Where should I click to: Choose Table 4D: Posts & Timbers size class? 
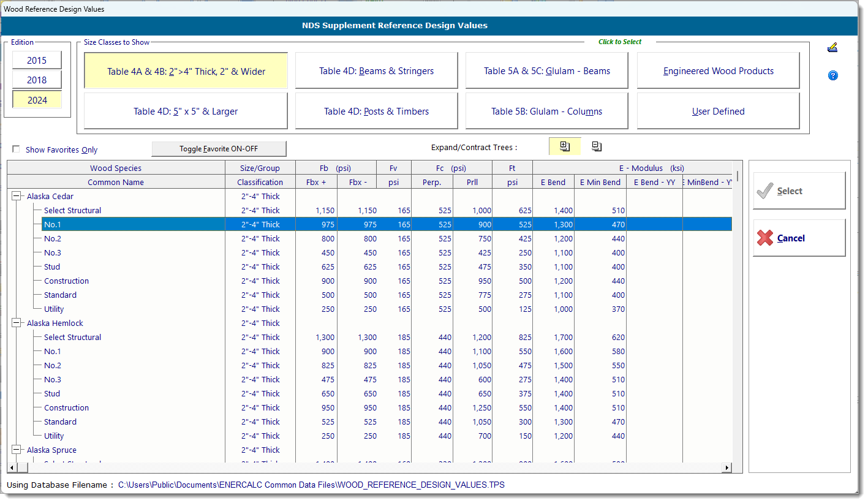(376, 111)
